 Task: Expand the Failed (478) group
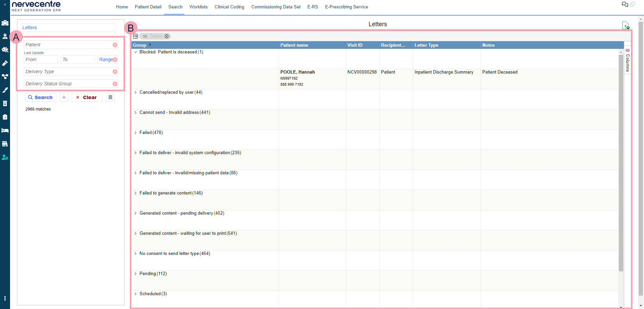pyautogui.click(x=136, y=133)
